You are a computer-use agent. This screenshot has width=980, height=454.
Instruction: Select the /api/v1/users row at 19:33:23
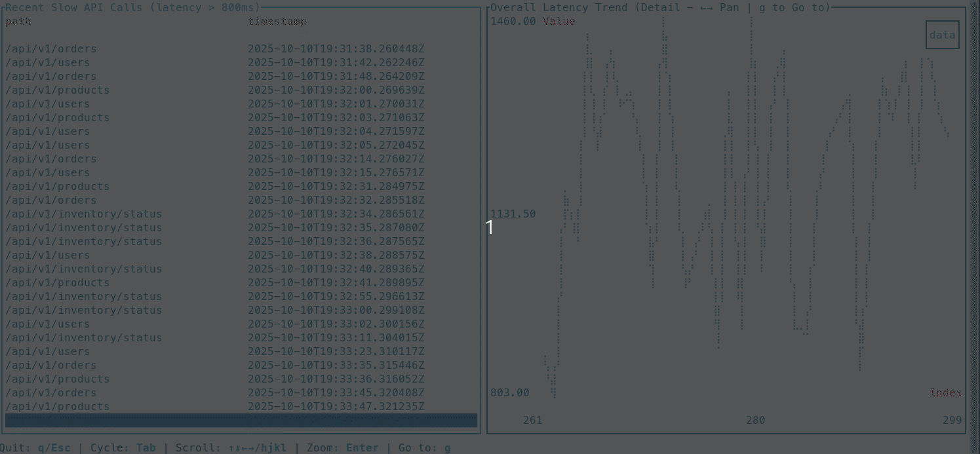tap(48, 352)
